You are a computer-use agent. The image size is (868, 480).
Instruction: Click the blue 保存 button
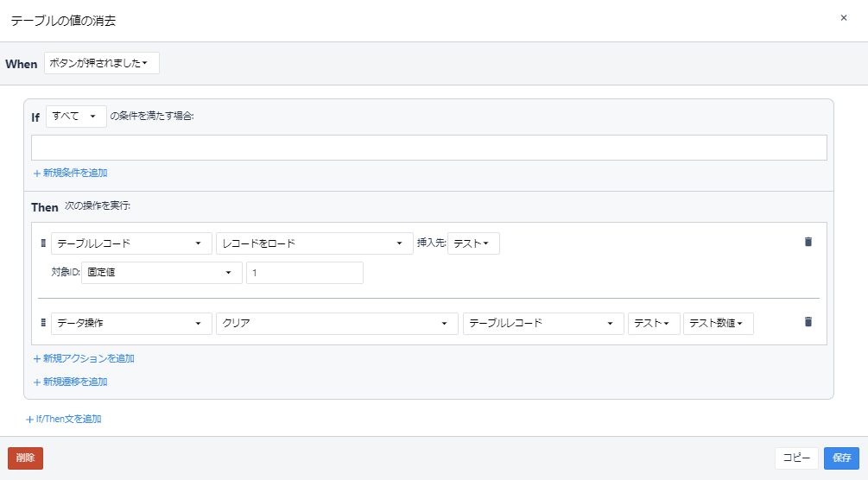pos(841,458)
